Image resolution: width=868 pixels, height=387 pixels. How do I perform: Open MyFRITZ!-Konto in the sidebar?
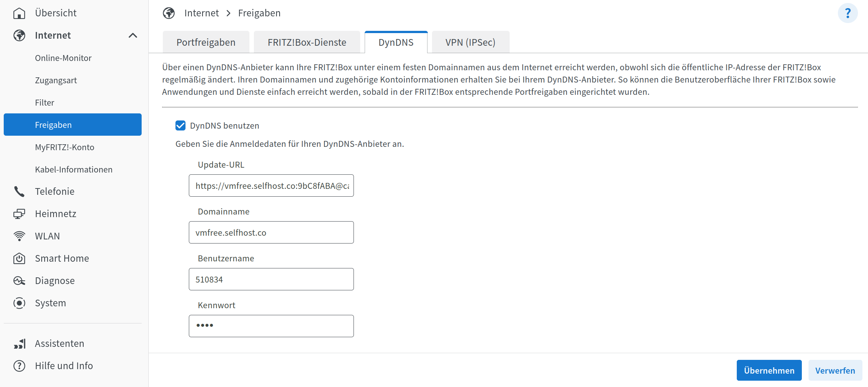click(x=65, y=147)
